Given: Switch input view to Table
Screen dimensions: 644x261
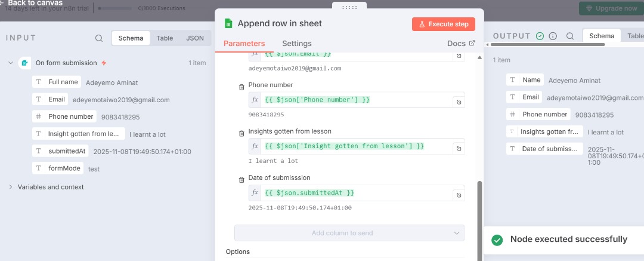Looking at the screenshot, I should point(165,38).
